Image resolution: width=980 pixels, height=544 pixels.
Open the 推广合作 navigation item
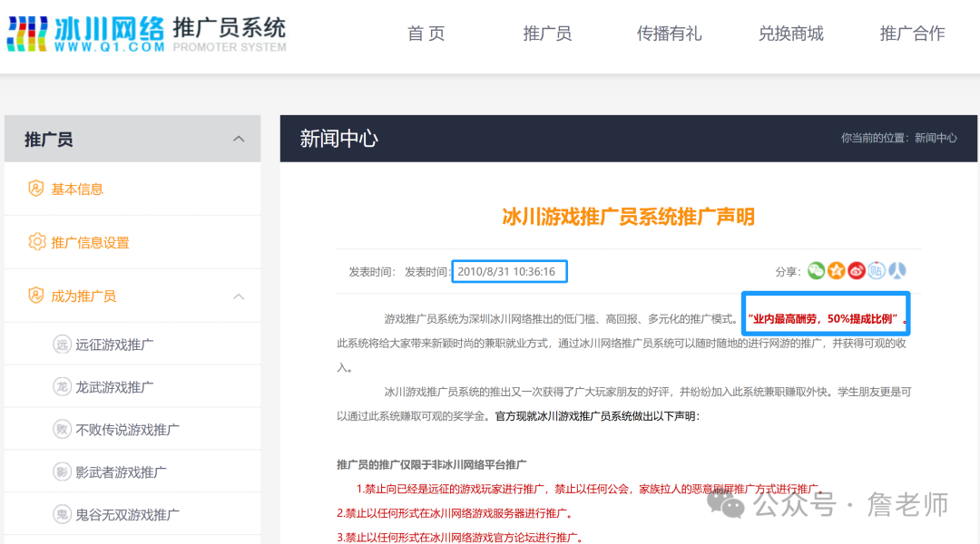(912, 34)
